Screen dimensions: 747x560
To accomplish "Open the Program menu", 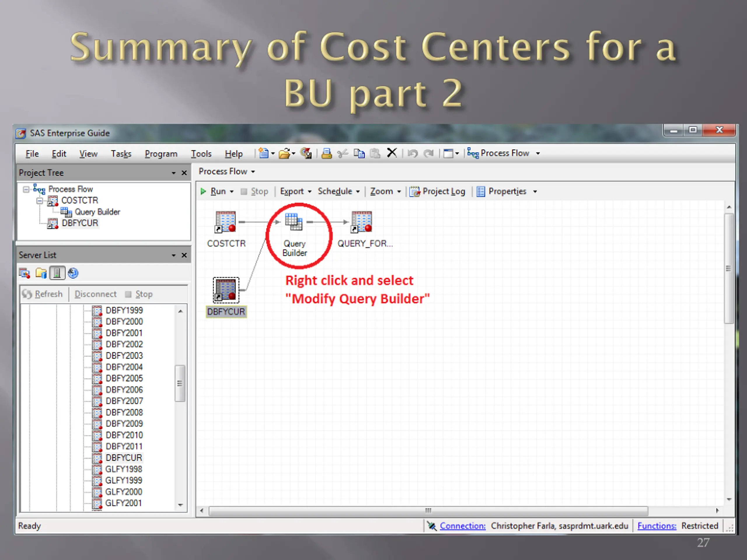I will (161, 154).
